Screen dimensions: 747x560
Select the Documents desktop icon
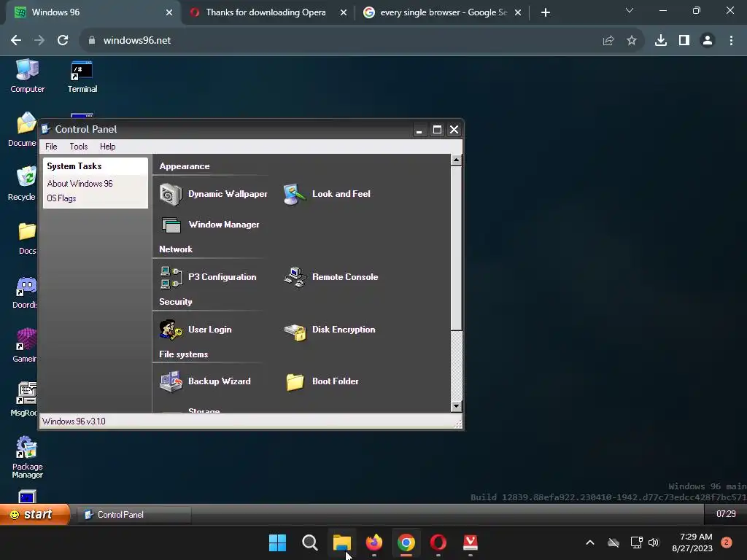23,130
